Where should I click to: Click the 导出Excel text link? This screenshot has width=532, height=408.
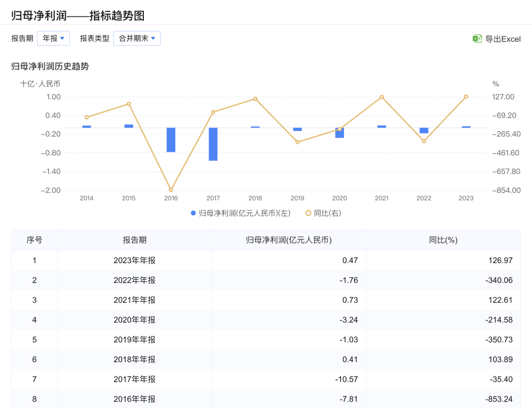[502, 39]
